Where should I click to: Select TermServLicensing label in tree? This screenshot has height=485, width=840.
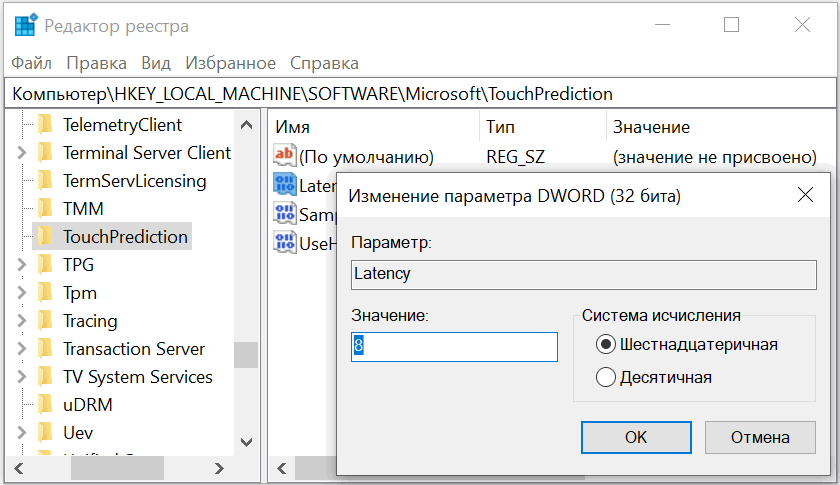134,181
